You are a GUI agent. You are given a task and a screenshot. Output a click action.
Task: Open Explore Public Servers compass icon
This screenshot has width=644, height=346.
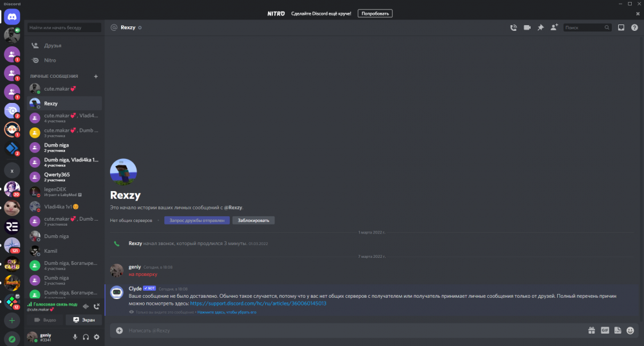(x=12, y=339)
